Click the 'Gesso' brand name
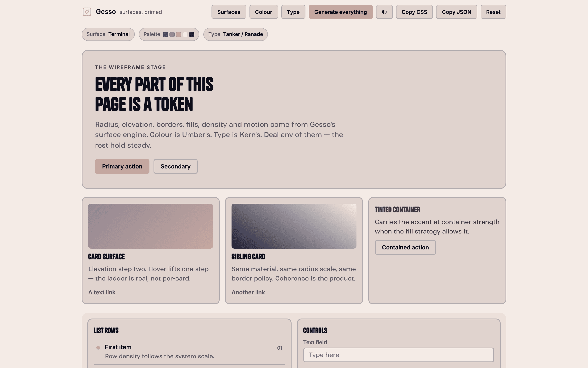Viewport: 588px width, 368px height. tap(106, 12)
